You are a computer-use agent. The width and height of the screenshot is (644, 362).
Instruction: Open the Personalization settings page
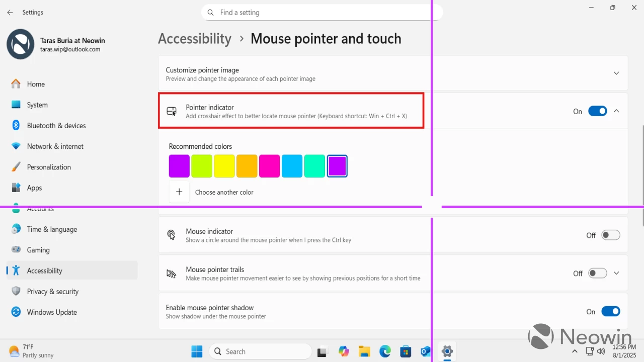[71, 167]
